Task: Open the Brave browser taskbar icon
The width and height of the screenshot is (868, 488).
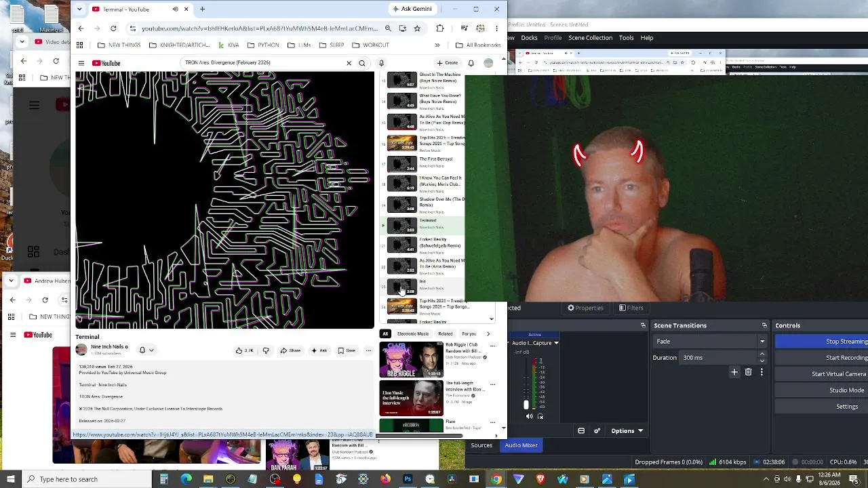Action: click(540, 479)
